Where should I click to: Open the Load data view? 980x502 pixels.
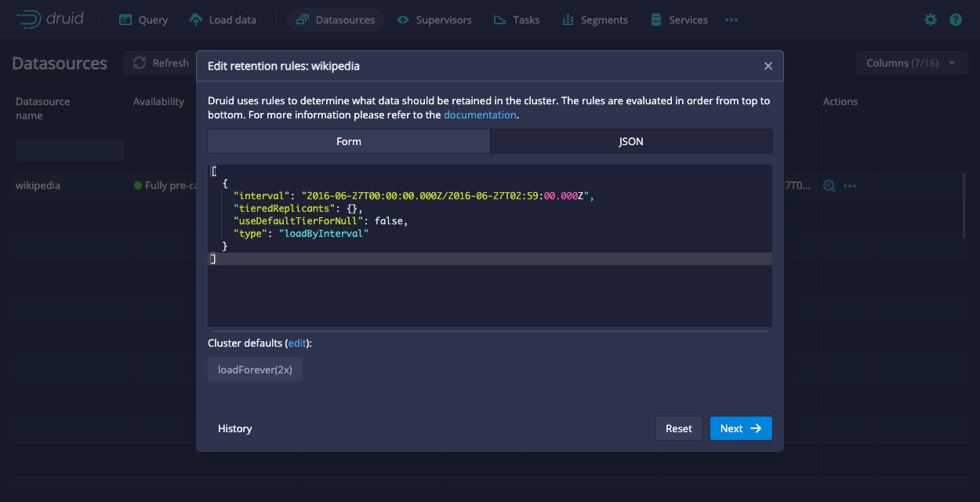[223, 20]
